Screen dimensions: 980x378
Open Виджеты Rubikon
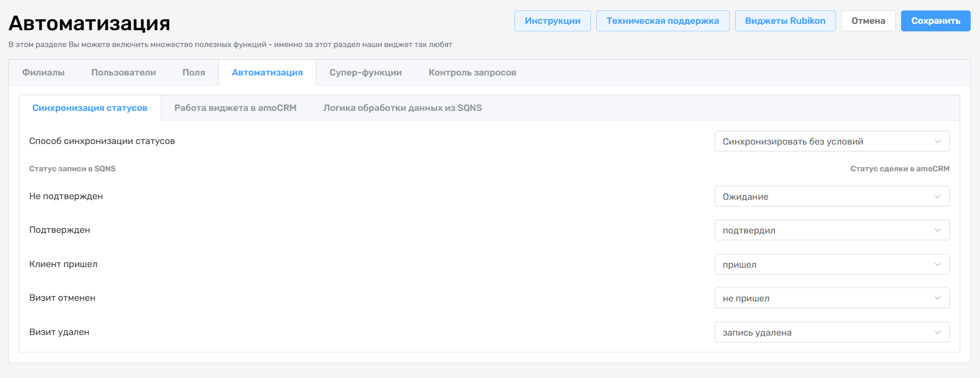pos(785,21)
